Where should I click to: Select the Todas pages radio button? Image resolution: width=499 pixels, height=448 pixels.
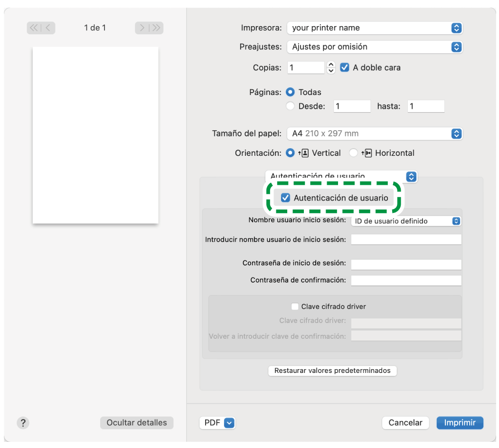point(291,92)
